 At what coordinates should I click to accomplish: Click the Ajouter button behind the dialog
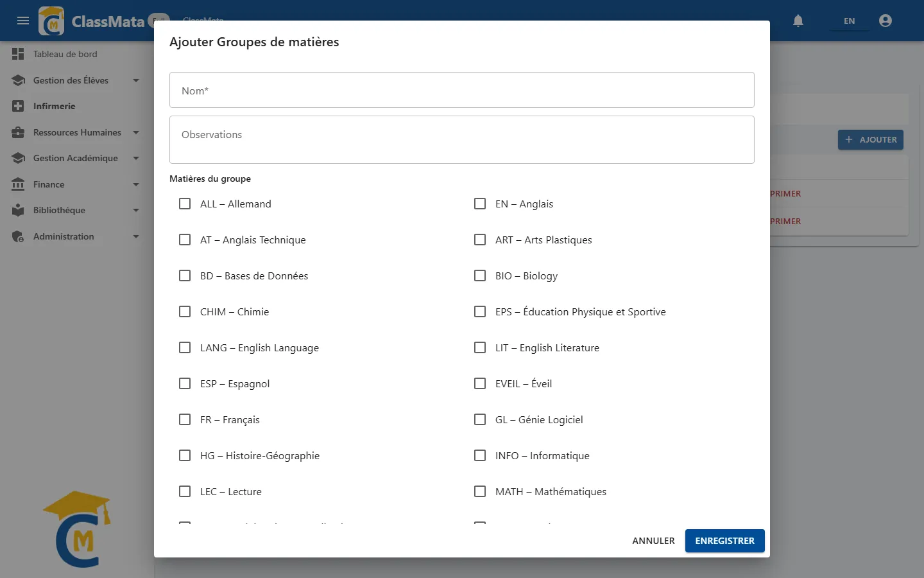pos(871,139)
